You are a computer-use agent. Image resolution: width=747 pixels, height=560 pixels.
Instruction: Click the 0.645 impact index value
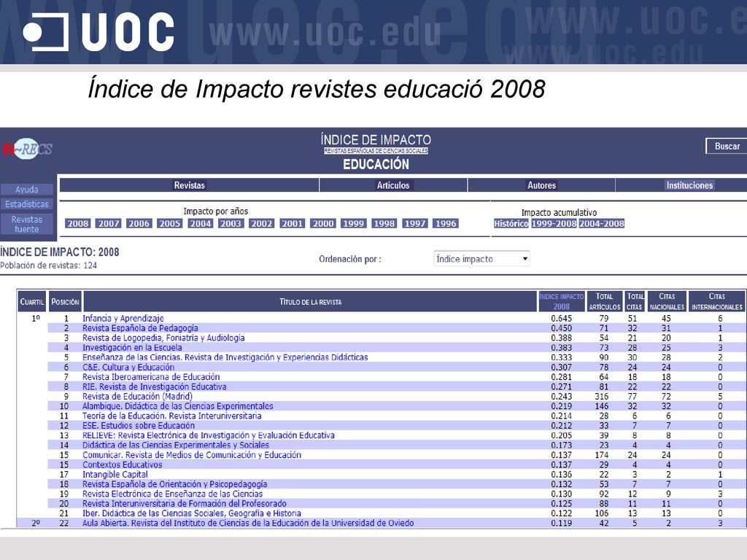(x=561, y=318)
